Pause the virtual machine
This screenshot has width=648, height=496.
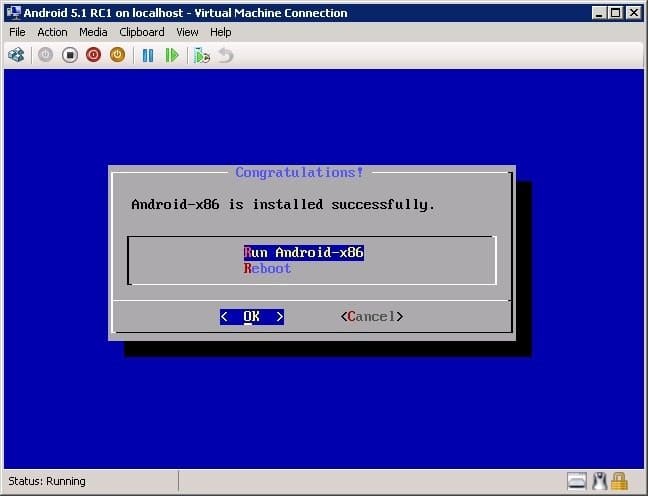tap(148, 55)
